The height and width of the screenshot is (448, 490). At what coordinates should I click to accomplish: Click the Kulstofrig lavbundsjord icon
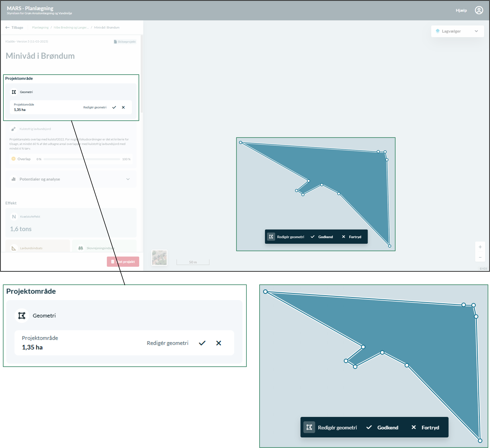click(x=13, y=129)
